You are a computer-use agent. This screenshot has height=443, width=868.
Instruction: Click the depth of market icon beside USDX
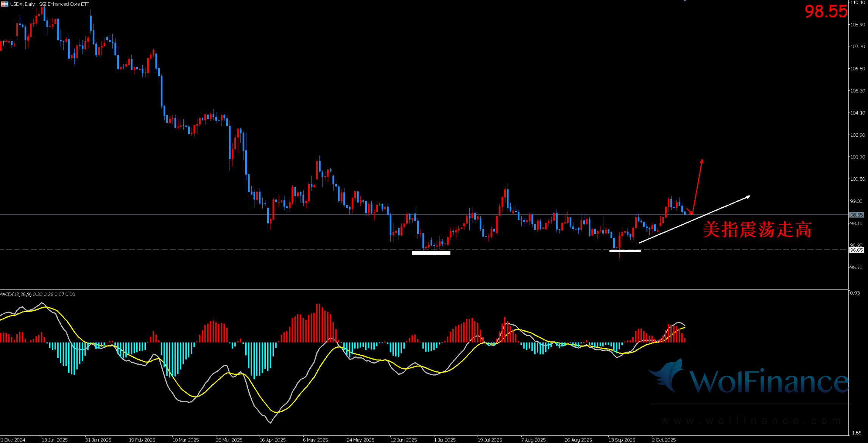pos(4,4)
